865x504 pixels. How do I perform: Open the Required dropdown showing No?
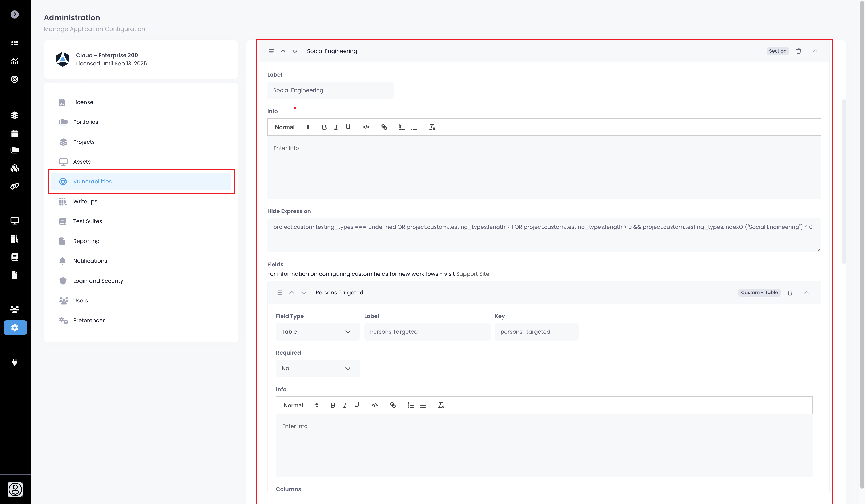(x=318, y=369)
